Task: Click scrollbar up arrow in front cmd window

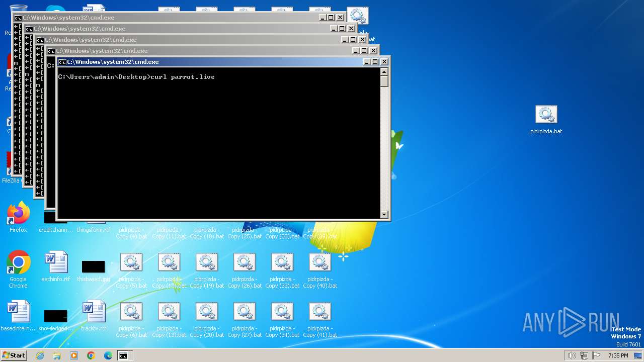Action: [384, 72]
